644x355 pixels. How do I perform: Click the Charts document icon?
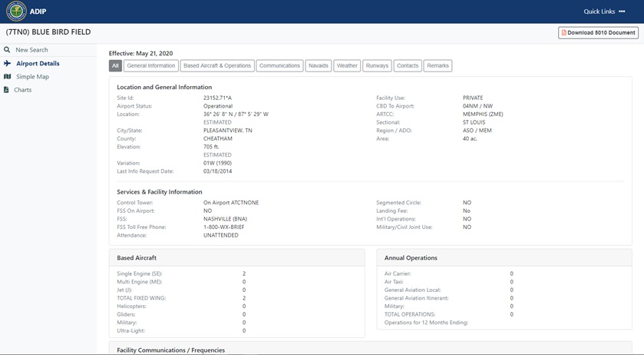pos(6,90)
